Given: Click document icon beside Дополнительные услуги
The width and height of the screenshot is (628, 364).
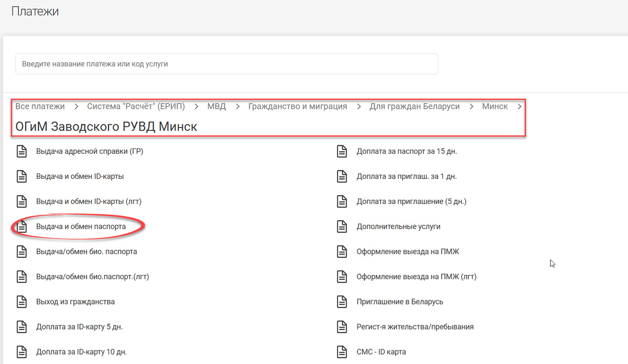Looking at the screenshot, I should point(342,226).
